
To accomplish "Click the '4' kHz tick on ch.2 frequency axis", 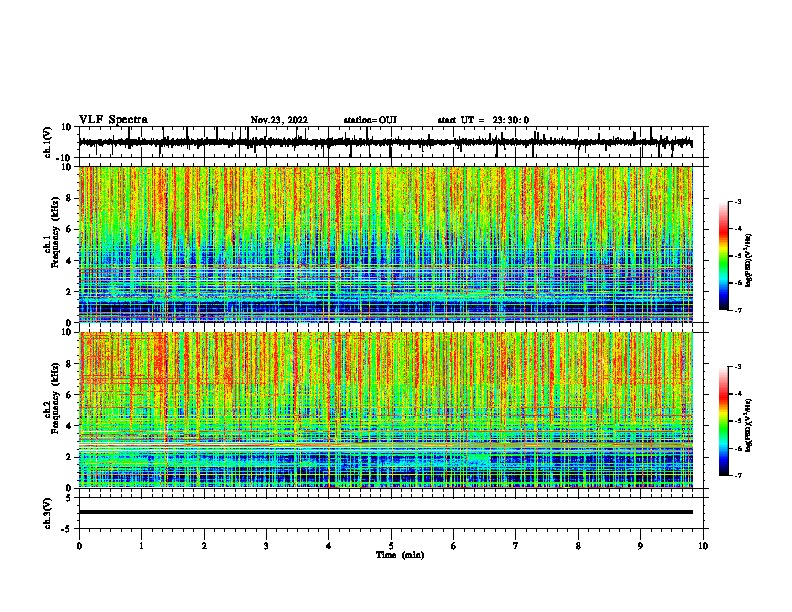I will tap(70, 426).
